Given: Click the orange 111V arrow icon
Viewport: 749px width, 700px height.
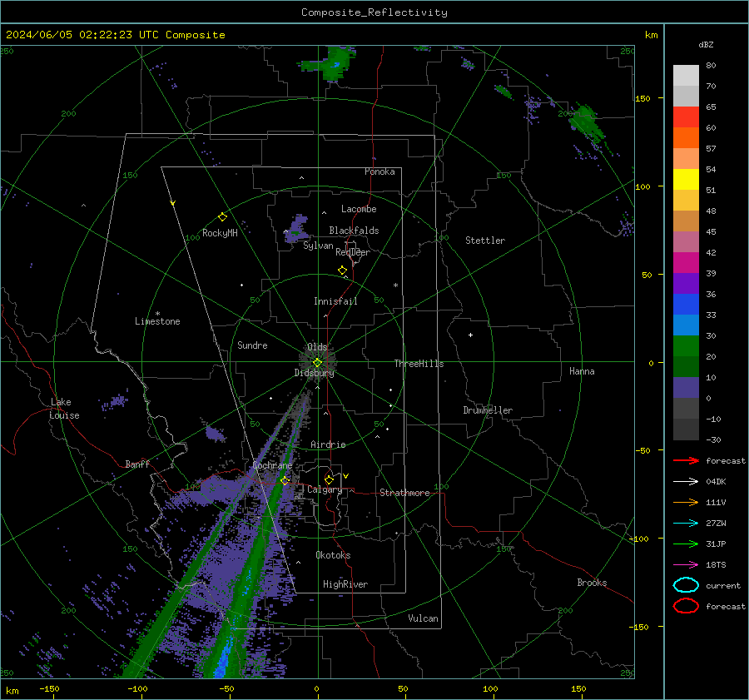Looking at the screenshot, I should pos(686,502).
